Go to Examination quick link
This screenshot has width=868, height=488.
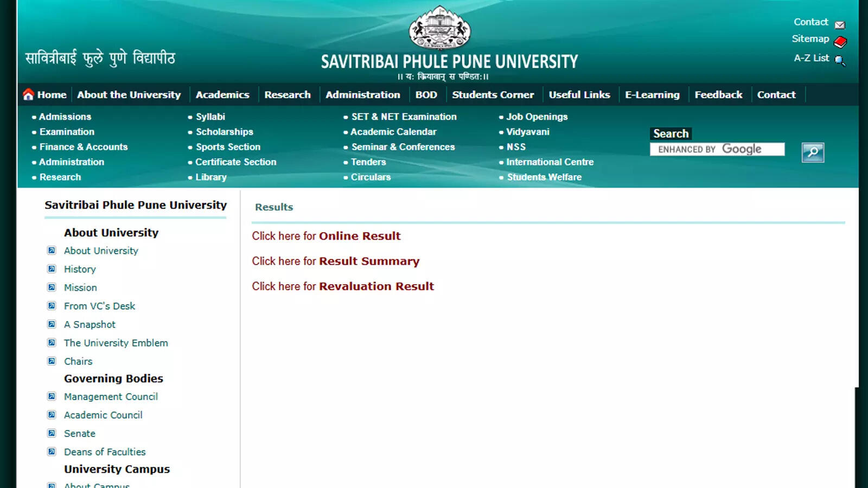click(67, 132)
